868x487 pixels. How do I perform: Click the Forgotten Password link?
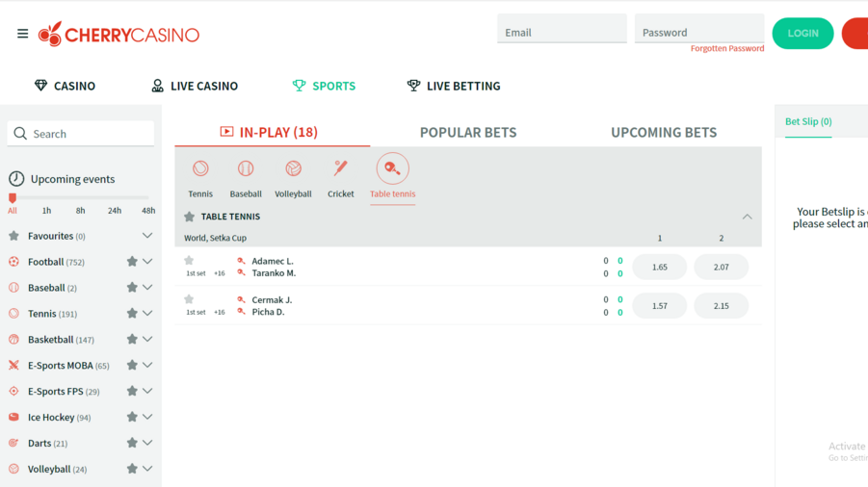click(726, 49)
